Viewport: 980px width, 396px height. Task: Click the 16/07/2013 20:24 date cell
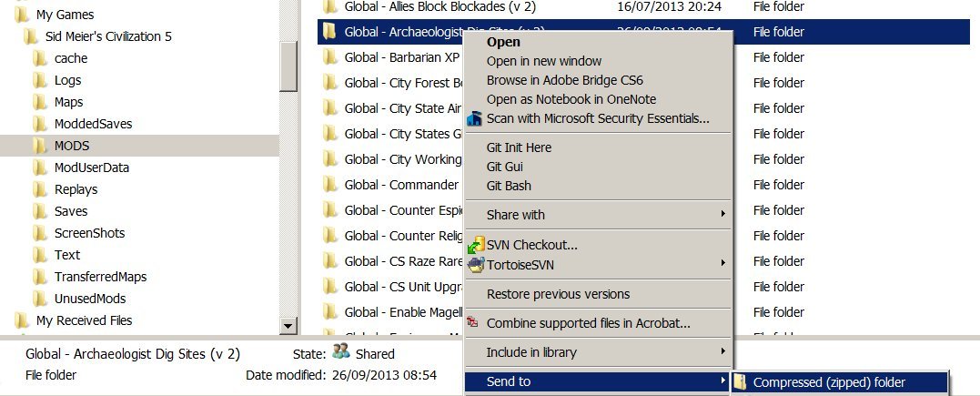coord(670,7)
